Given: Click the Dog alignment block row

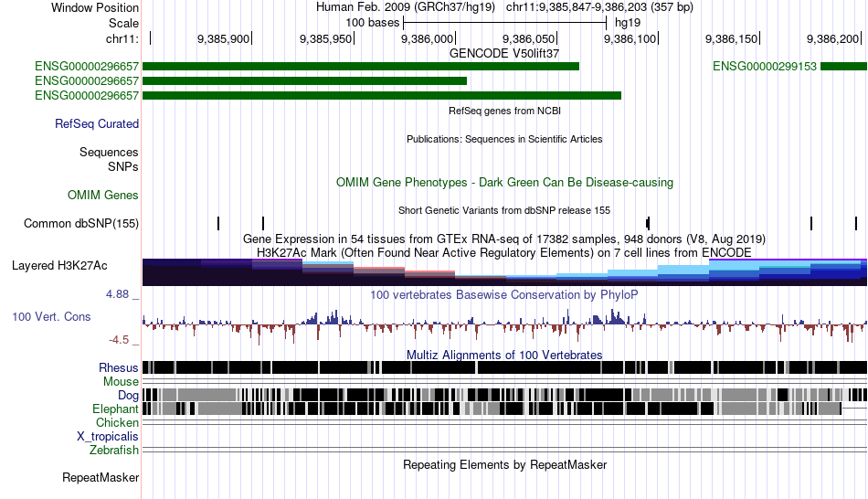Looking at the screenshot, I should pyautogui.click(x=505, y=395).
